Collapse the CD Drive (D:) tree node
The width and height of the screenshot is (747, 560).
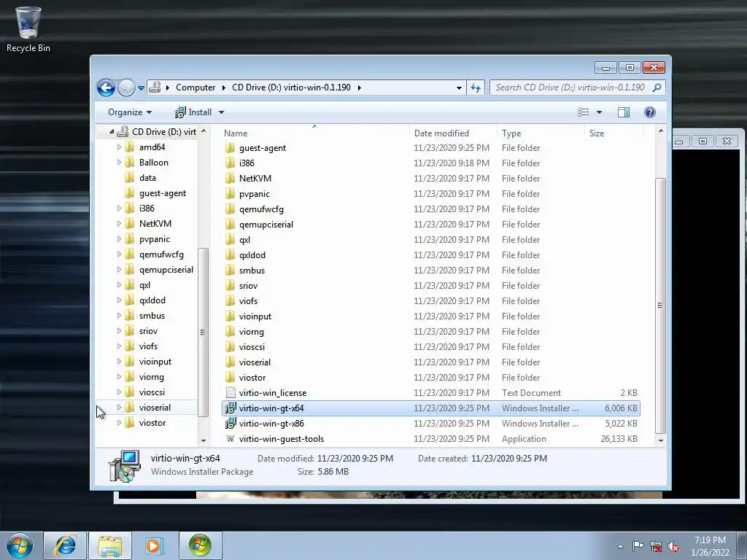(112, 132)
